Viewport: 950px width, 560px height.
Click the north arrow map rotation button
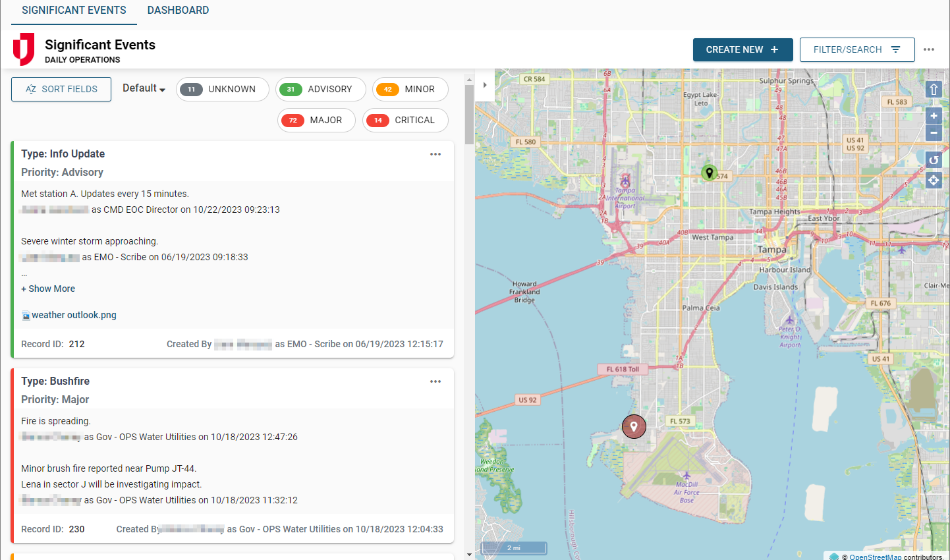coord(934,90)
